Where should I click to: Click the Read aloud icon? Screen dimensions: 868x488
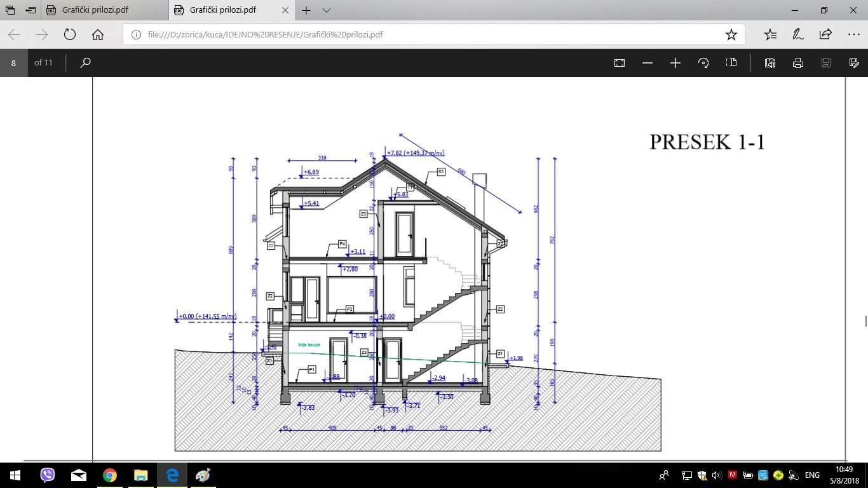tap(770, 63)
